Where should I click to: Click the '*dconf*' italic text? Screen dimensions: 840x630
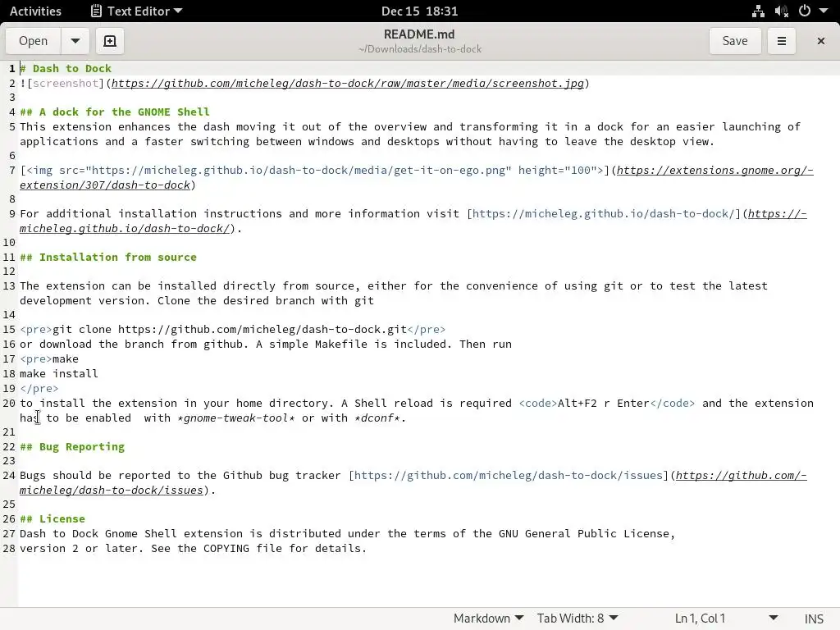click(x=377, y=418)
